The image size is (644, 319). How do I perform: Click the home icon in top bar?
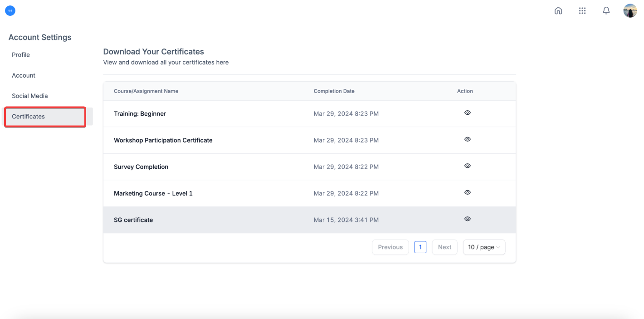click(558, 11)
